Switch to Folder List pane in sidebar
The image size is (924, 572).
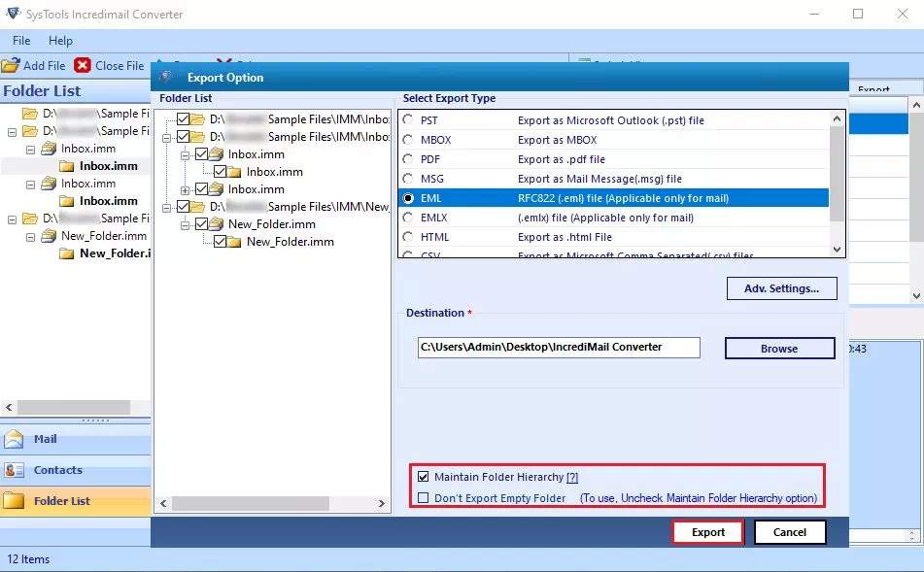[76, 501]
